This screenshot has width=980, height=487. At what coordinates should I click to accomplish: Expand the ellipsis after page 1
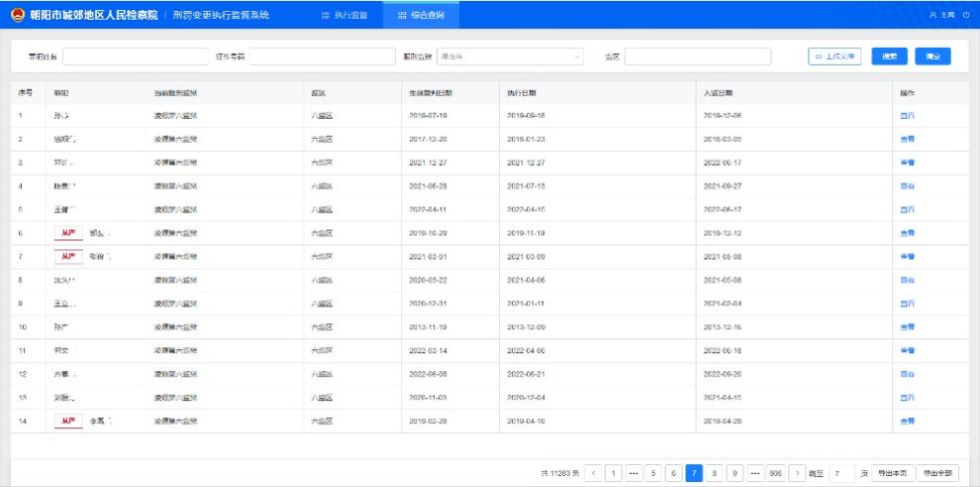[634, 472]
